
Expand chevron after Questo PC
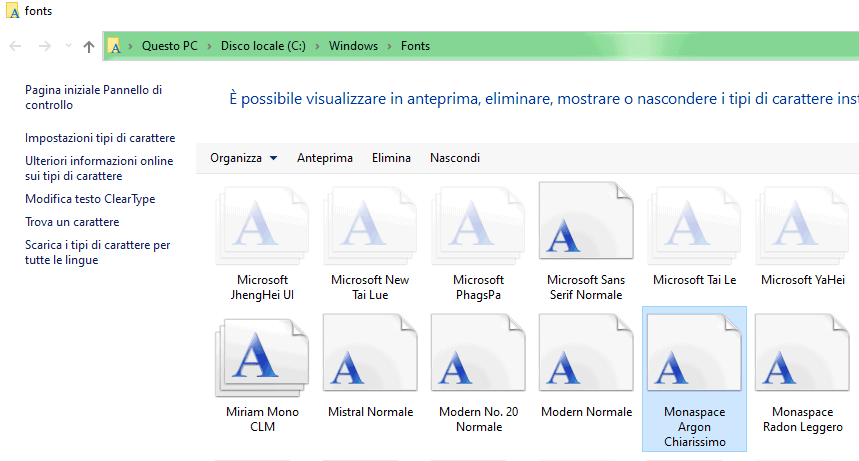coord(209,46)
